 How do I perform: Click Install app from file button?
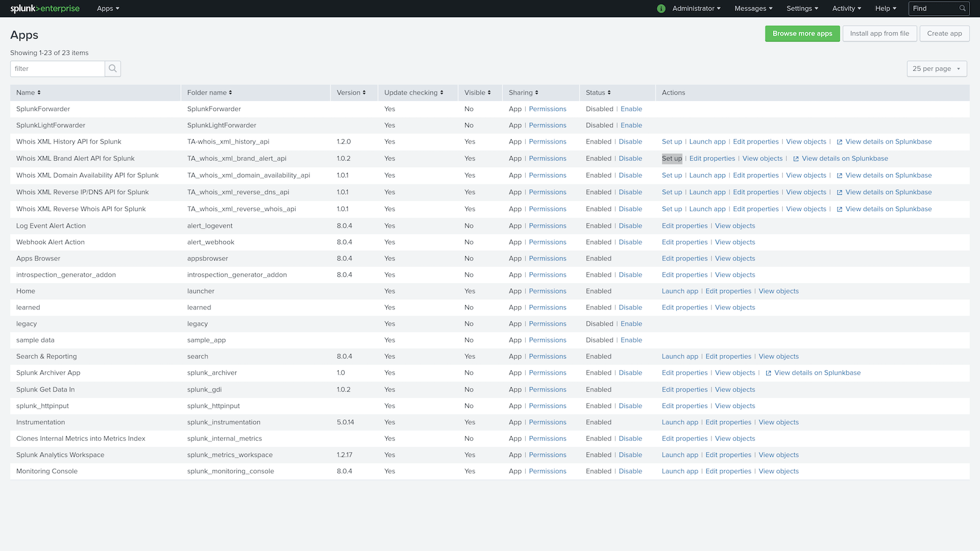879,33
